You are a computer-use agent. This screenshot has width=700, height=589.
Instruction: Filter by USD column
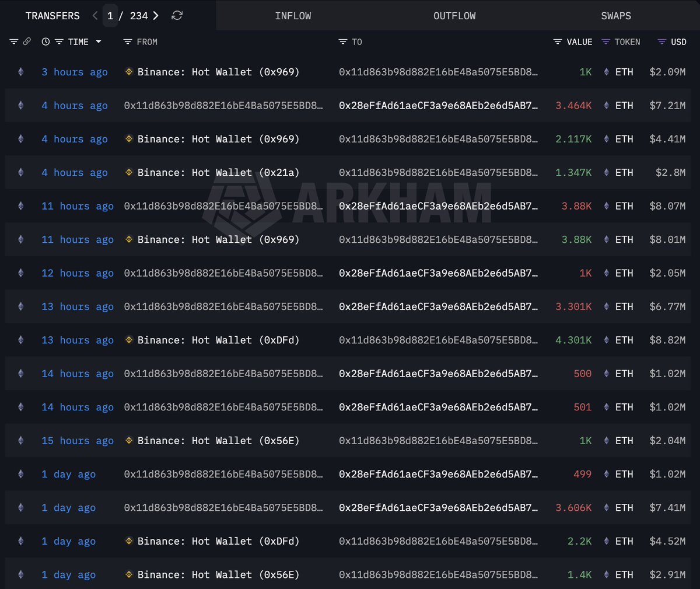(x=661, y=42)
